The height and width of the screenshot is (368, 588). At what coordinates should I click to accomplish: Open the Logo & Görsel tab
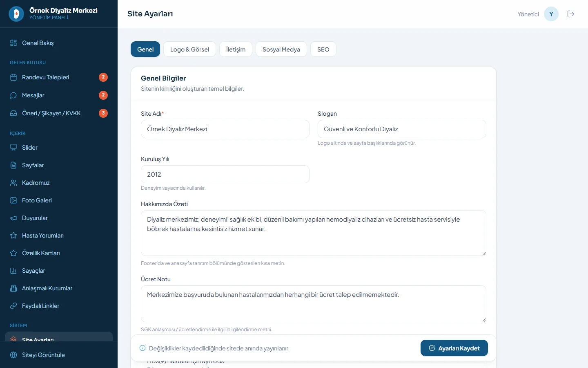(x=189, y=49)
